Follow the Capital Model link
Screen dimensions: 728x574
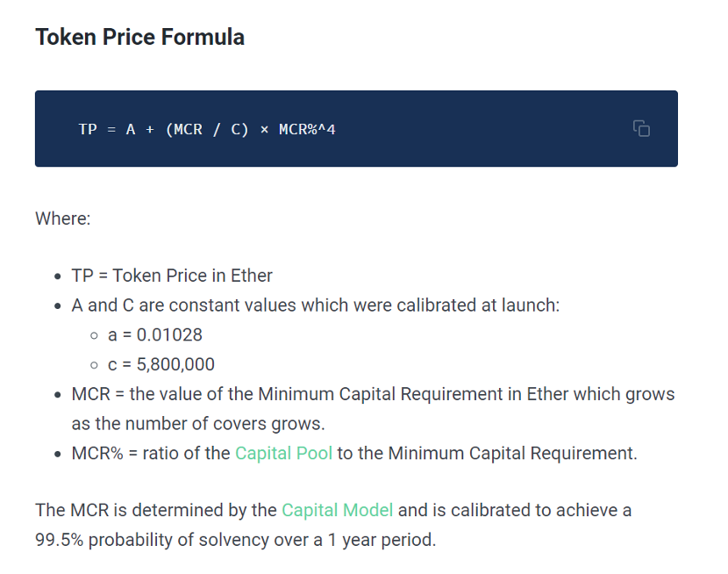[x=338, y=511]
